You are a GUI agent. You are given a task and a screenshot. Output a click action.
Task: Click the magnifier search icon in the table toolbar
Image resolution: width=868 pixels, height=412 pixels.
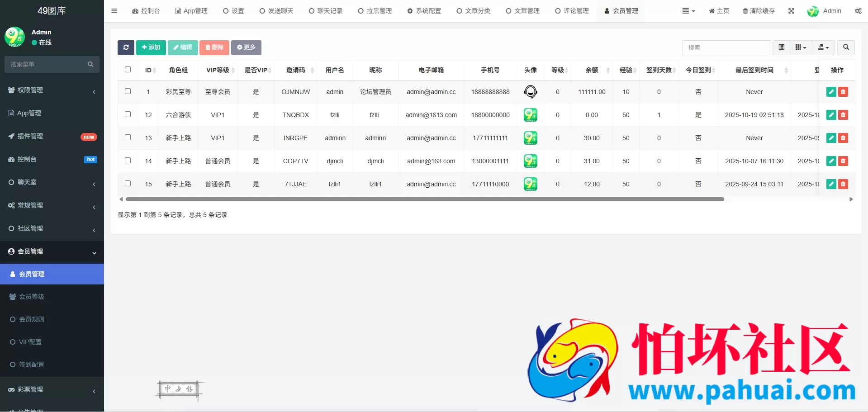pyautogui.click(x=845, y=47)
